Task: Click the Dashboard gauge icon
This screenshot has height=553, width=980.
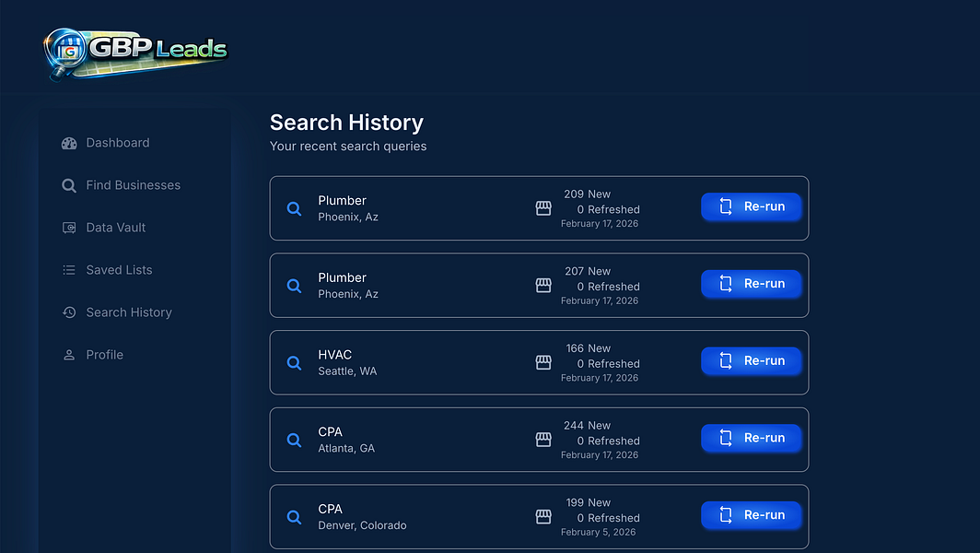Action: tap(69, 143)
